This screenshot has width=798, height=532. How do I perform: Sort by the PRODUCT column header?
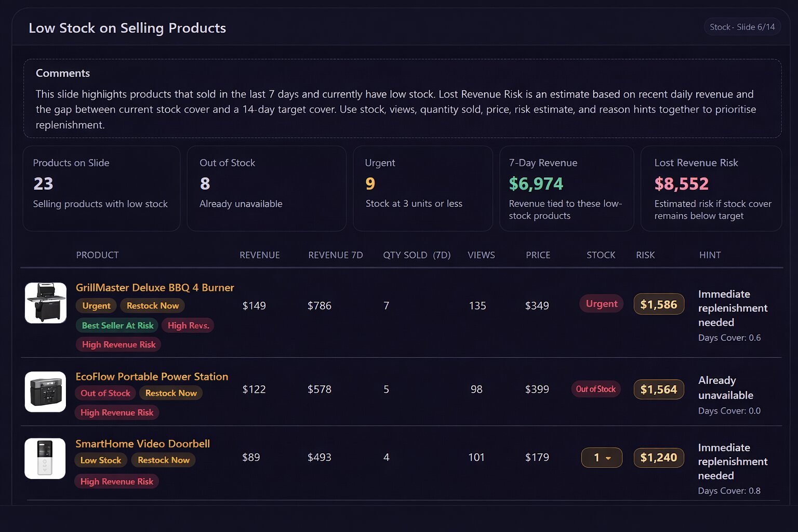(x=97, y=255)
